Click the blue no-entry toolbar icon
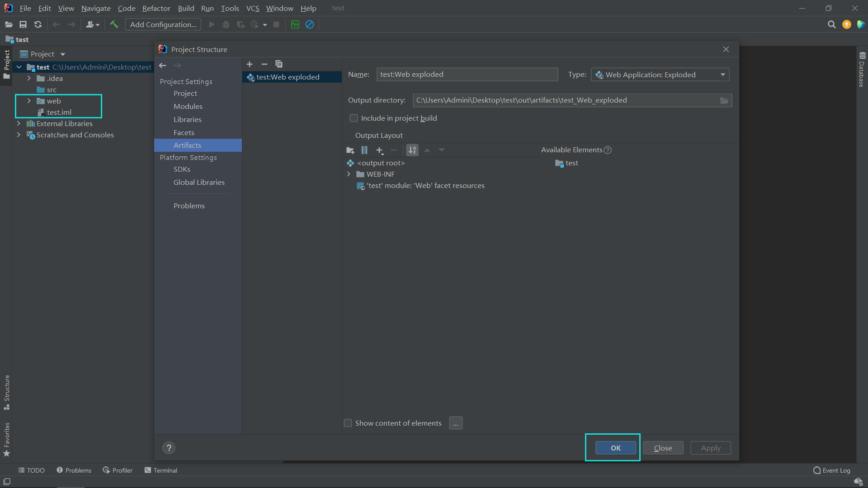 [x=310, y=24]
